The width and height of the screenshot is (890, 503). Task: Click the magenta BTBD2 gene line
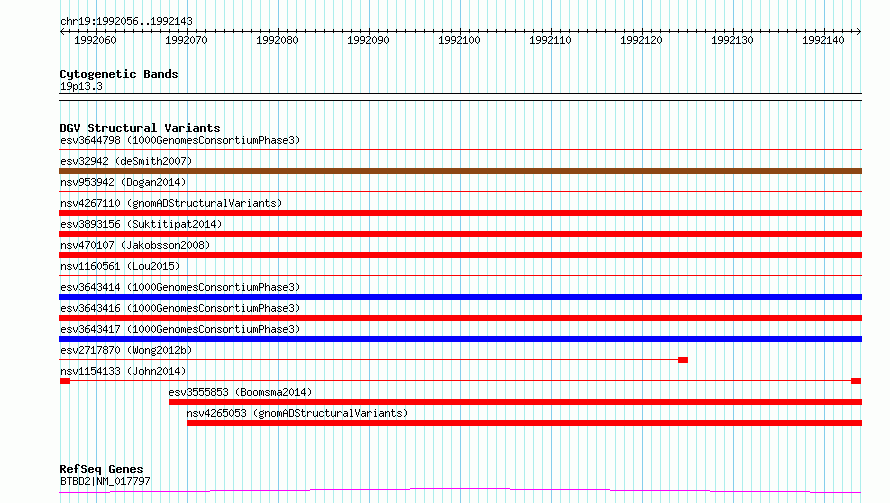click(x=460, y=491)
